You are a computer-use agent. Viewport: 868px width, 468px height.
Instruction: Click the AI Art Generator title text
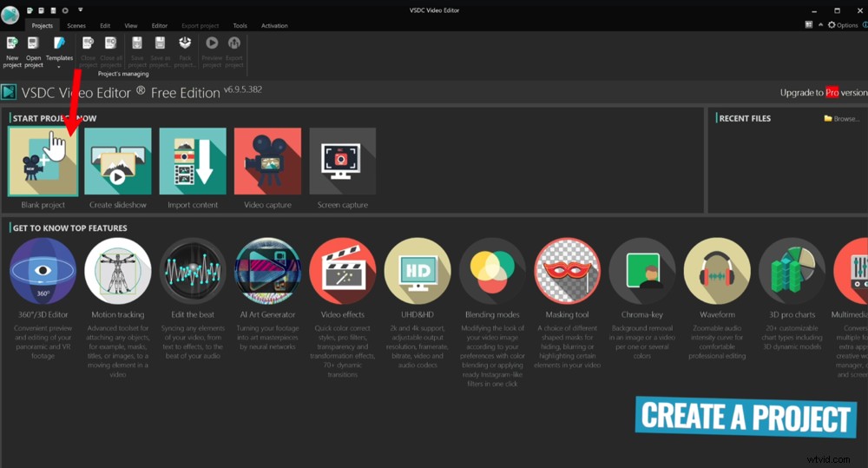268,314
